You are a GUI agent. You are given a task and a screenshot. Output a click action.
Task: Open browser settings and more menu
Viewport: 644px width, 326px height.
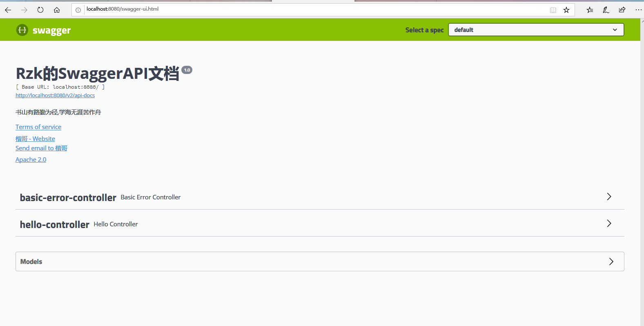point(638,10)
